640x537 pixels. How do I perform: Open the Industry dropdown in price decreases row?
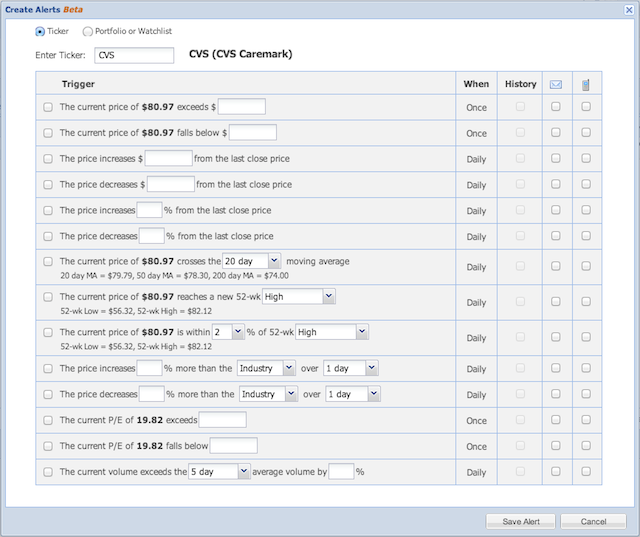268,394
